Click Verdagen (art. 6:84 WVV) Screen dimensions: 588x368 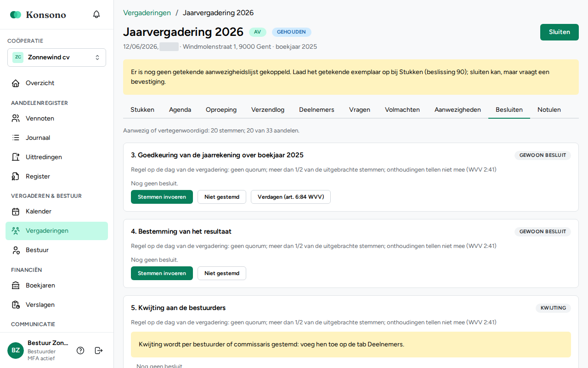click(x=291, y=197)
